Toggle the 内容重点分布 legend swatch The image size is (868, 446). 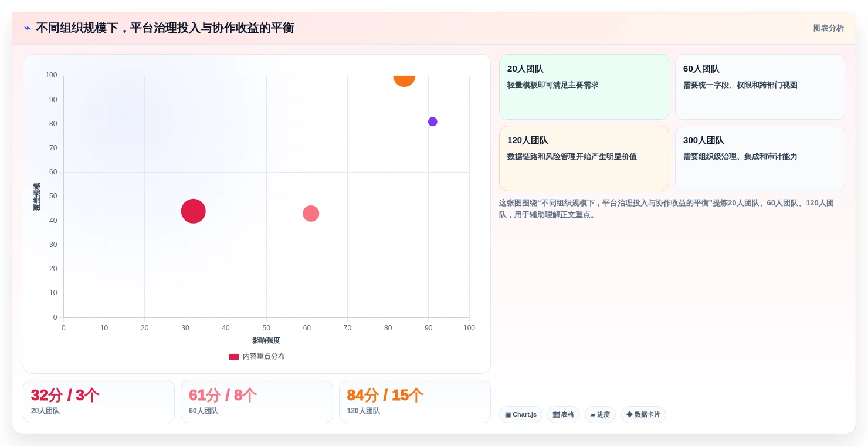[234, 357]
